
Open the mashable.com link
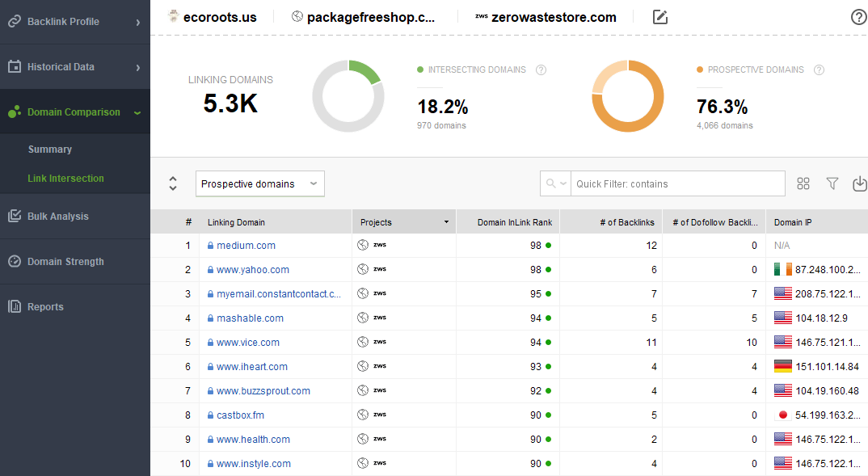pyautogui.click(x=251, y=318)
